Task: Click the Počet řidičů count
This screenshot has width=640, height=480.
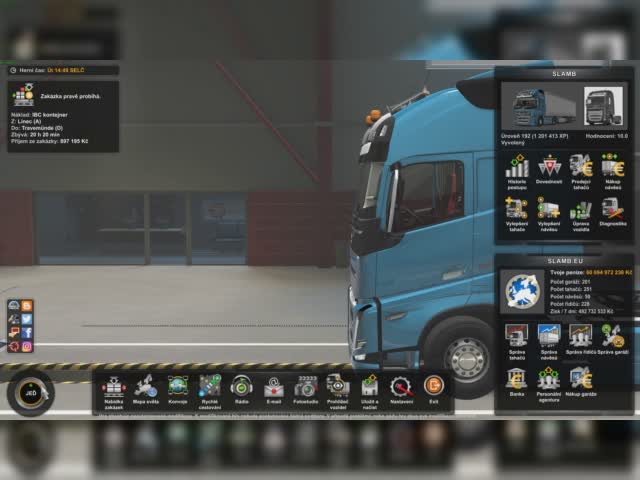Action: 570,304
